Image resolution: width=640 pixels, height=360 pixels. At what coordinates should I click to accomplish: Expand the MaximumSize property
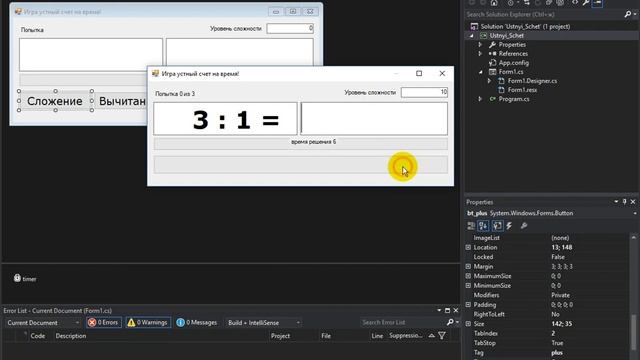pyautogui.click(x=468, y=276)
